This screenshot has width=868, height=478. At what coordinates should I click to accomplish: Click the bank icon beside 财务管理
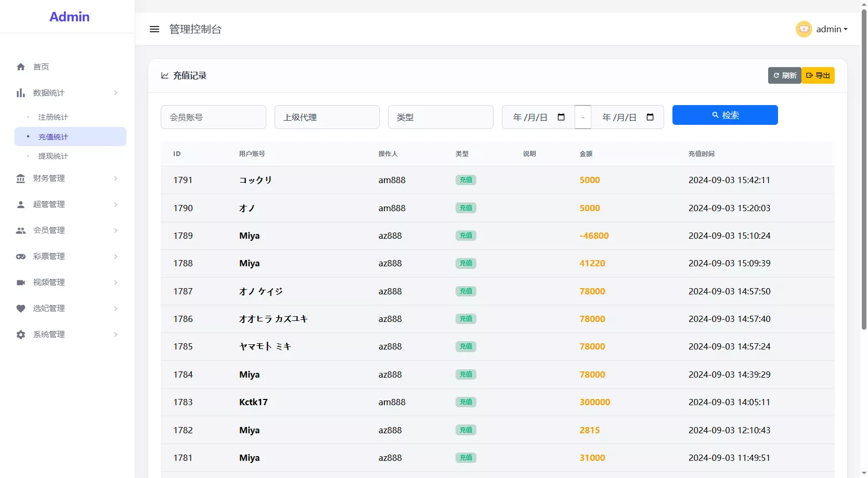tap(21, 178)
